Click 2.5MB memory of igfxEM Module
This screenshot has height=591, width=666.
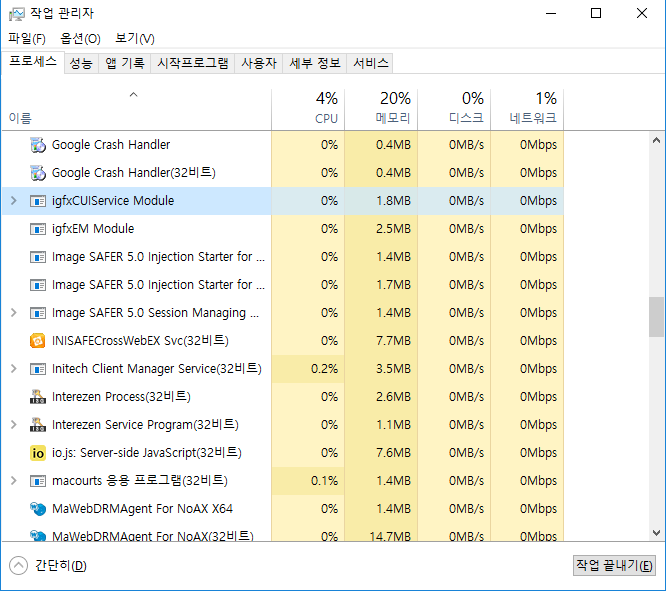tap(393, 229)
